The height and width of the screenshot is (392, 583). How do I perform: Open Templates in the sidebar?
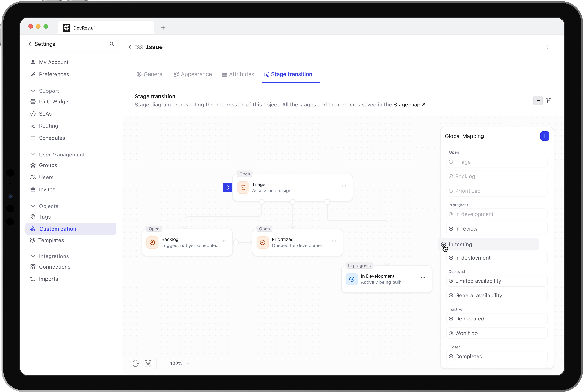tap(51, 240)
